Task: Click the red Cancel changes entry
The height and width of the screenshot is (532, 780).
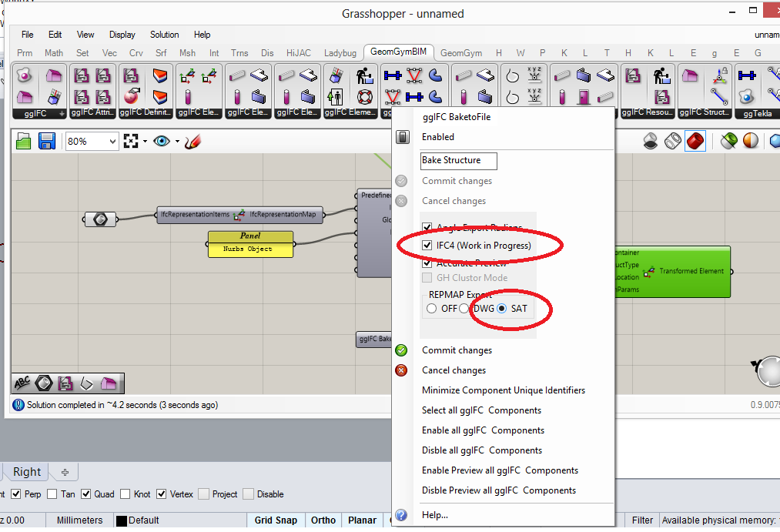Action: [x=454, y=370]
